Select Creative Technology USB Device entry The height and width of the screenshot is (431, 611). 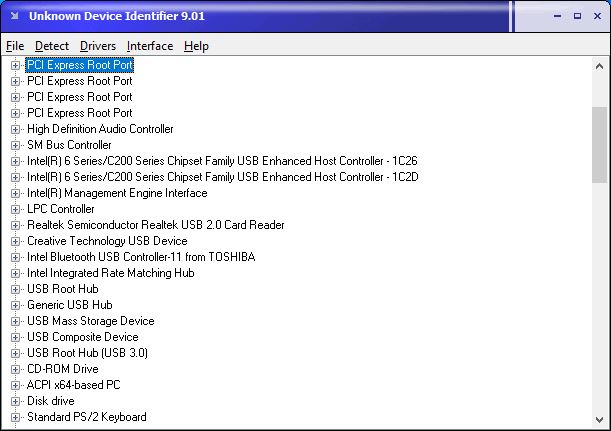[107, 241]
